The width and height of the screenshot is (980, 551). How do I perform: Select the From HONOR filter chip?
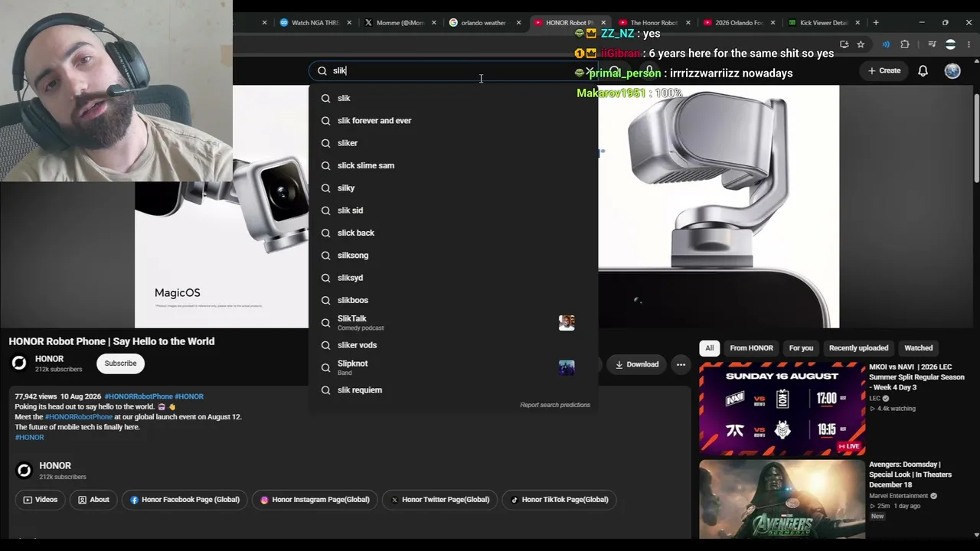(751, 348)
